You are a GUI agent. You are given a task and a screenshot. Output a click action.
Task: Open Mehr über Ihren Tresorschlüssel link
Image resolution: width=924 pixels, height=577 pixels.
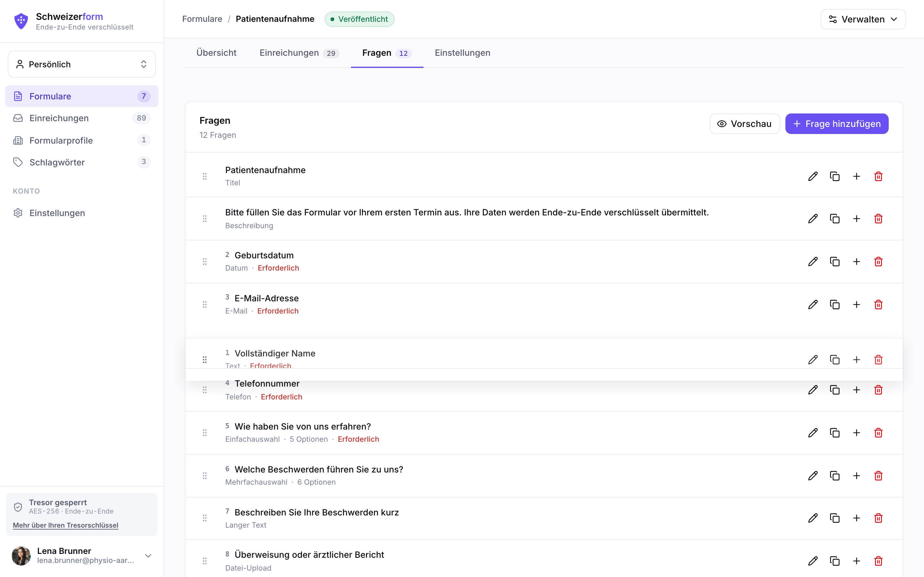point(66,525)
